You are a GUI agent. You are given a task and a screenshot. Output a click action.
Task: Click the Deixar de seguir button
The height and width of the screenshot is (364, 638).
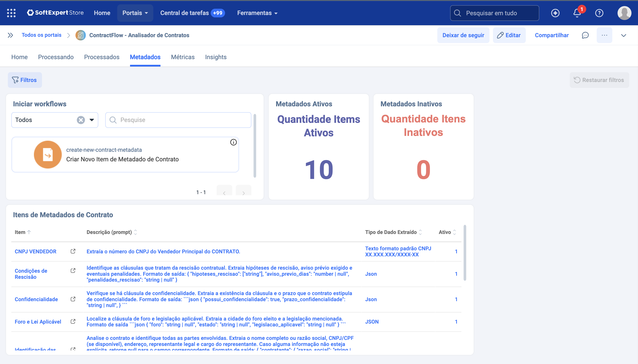click(463, 35)
